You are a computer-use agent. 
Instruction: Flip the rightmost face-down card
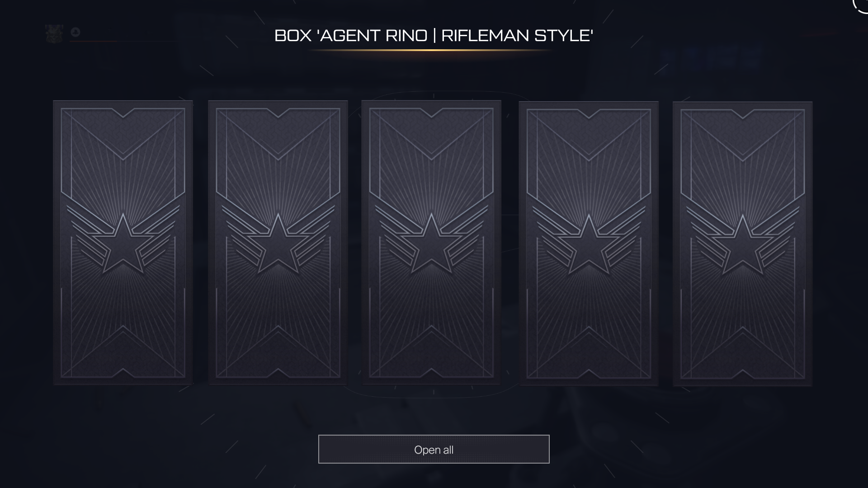tap(742, 244)
